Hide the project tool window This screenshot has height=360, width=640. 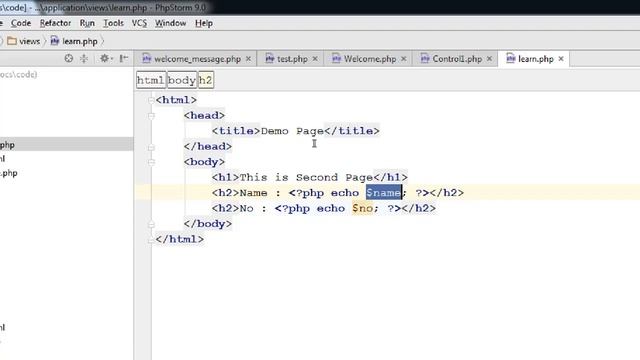point(123,58)
